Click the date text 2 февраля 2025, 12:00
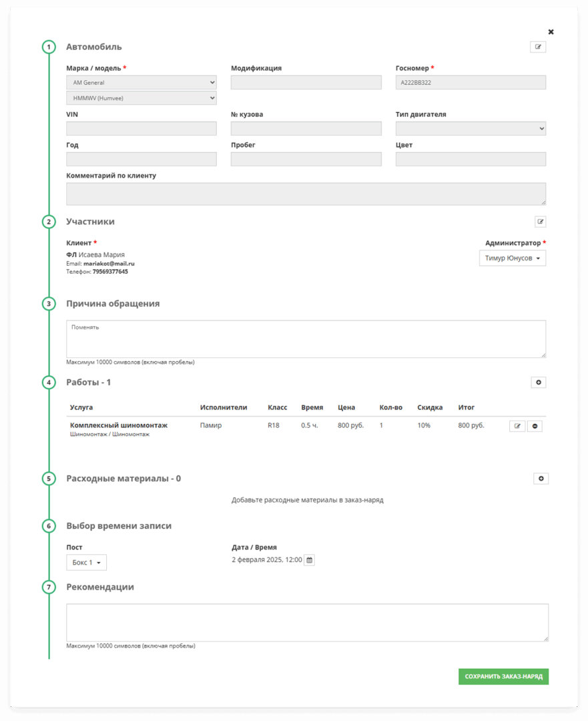 267,559
